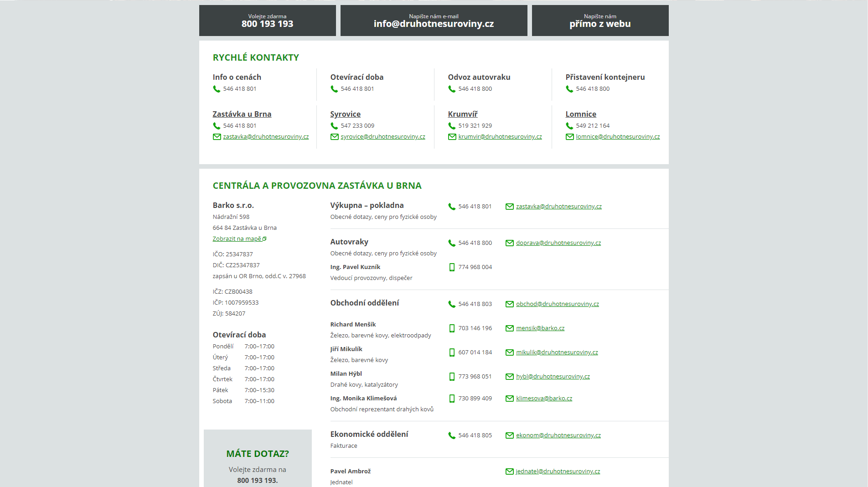This screenshot has height=487, width=868.
Task: Click the envelope icon beside jednatel@druhotnesuroviny.cz
Action: click(x=510, y=471)
